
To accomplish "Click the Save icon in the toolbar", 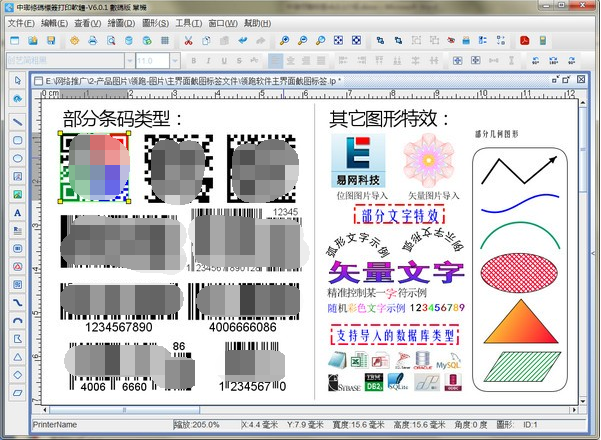I will point(51,41).
